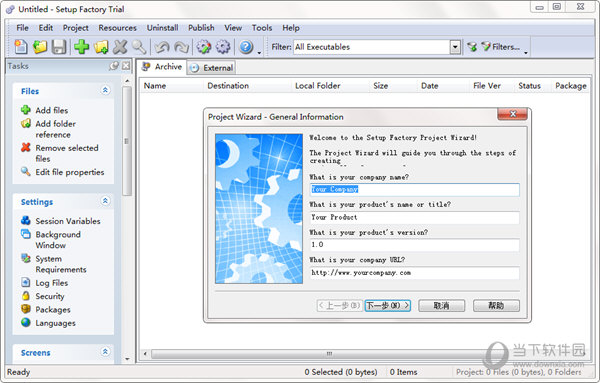
Task: Click the Tasks pane scroll down arrow
Action: pyautogui.click(x=127, y=359)
